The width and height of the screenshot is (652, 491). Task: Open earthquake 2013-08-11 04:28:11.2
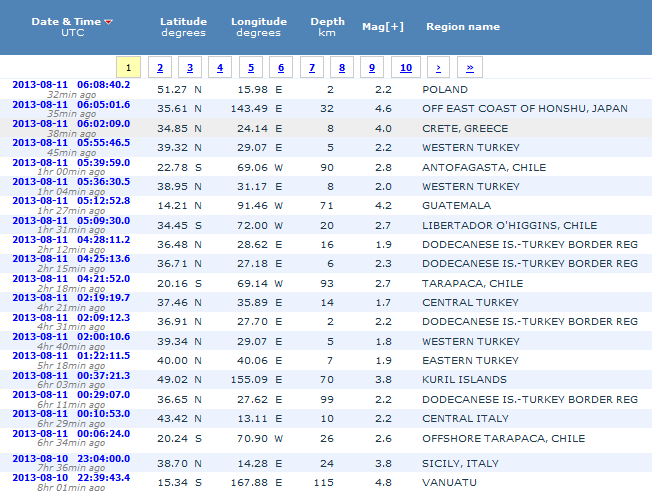[71, 240]
